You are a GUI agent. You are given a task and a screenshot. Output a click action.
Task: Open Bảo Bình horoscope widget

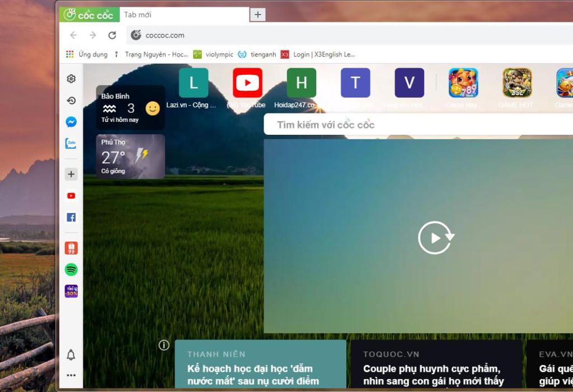coord(130,107)
